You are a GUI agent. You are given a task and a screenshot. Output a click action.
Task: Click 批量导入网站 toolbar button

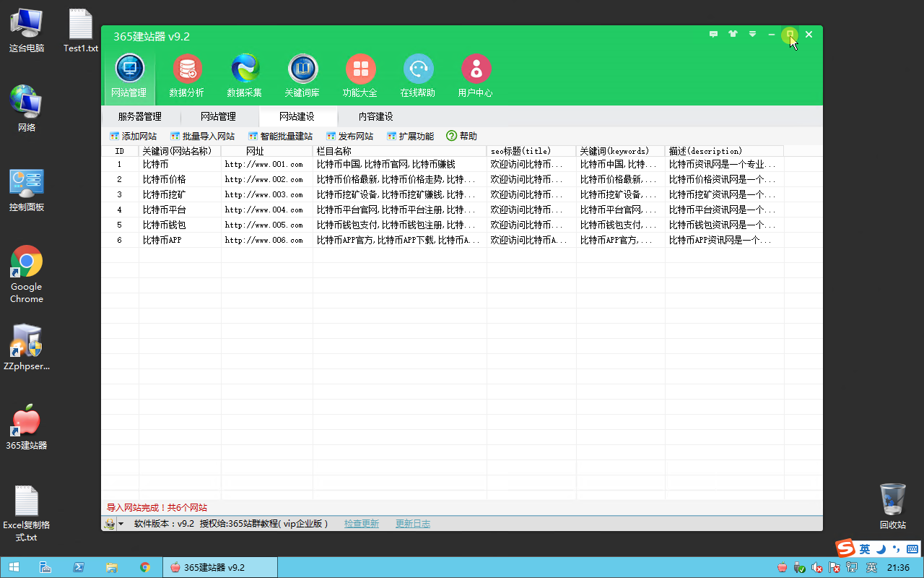coord(202,136)
